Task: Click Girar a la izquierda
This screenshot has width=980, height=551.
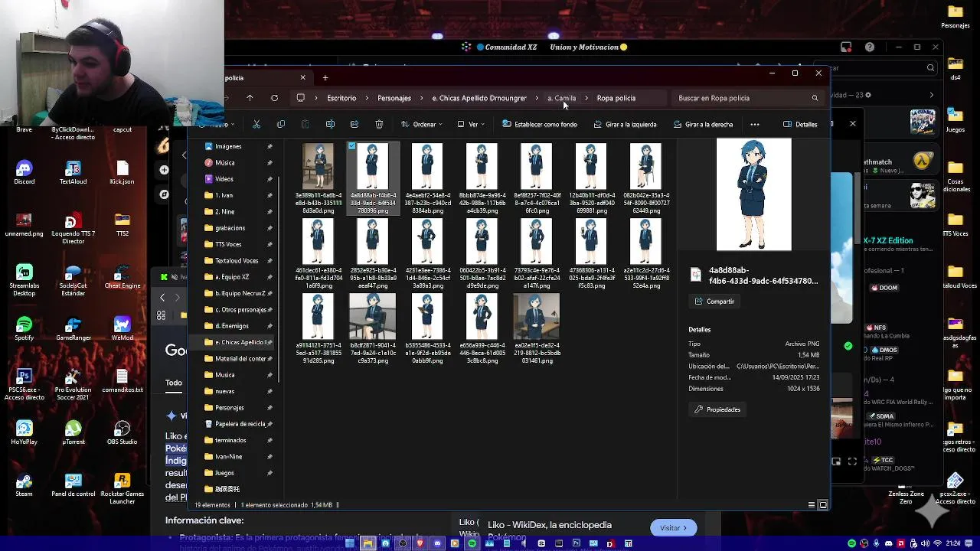Action: [x=625, y=124]
